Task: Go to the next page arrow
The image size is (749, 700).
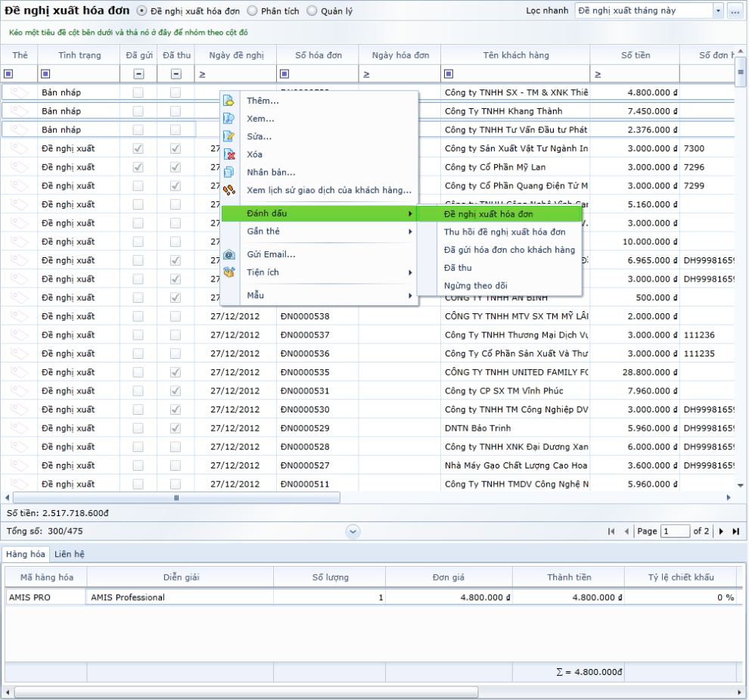Action: tap(721, 531)
